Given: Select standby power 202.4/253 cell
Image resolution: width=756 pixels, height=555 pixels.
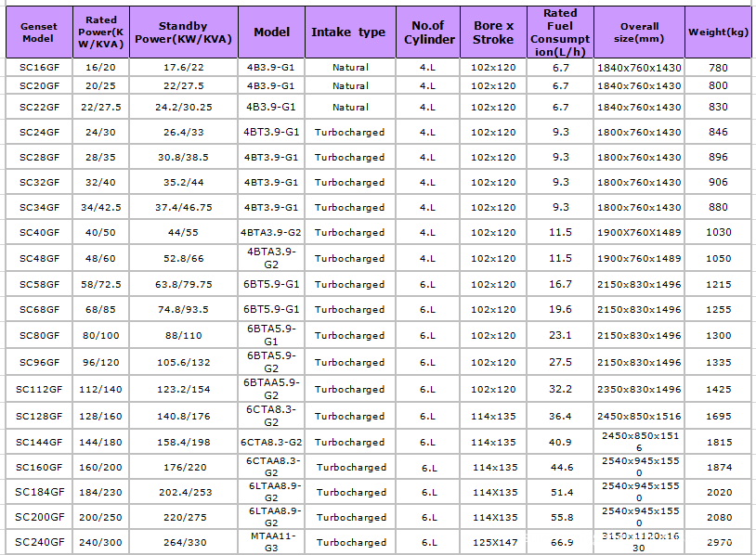Looking at the screenshot, I should [x=185, y=493].
